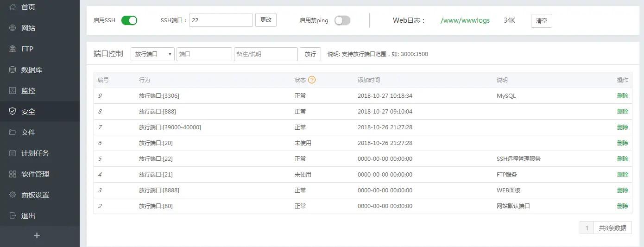The height and width of the screenshot is (247, 644).
Task: Click the home icon in sidebar
Action: tap(13, 7)
